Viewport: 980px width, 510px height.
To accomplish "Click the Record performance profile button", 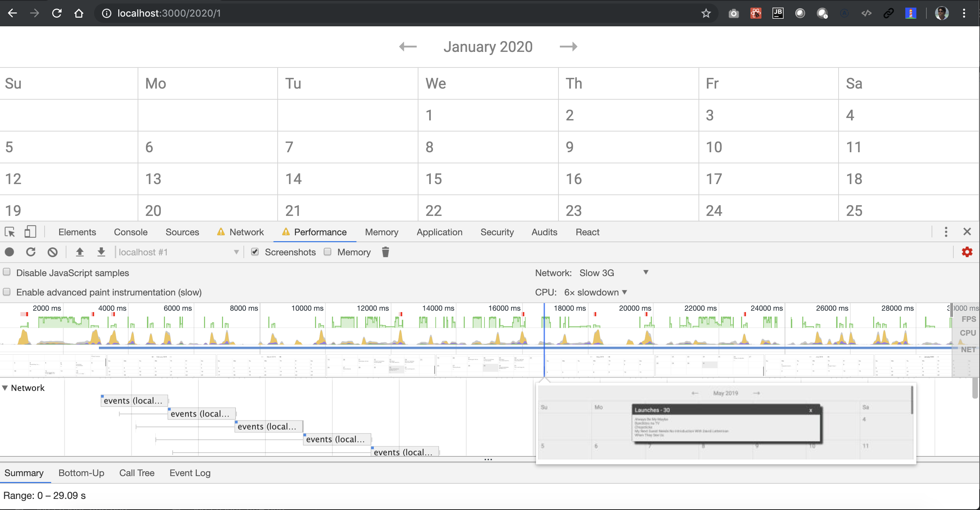I will coord(10,252).
